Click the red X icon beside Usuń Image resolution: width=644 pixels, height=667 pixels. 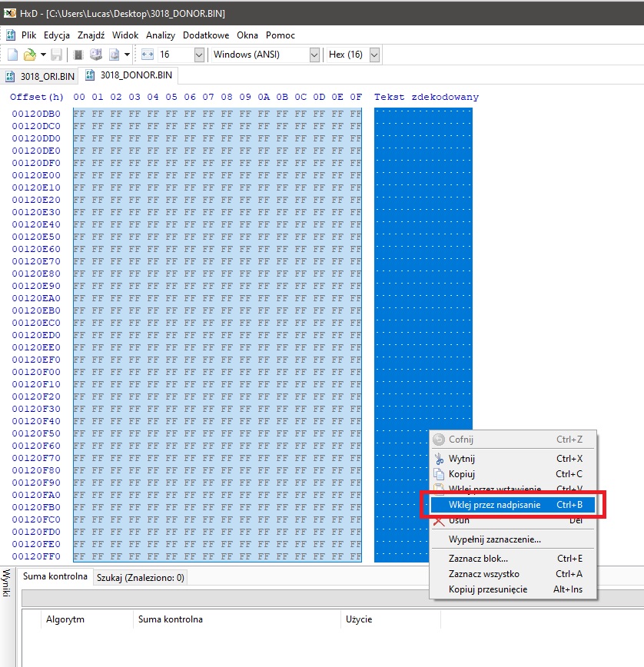tap(439, 522)
